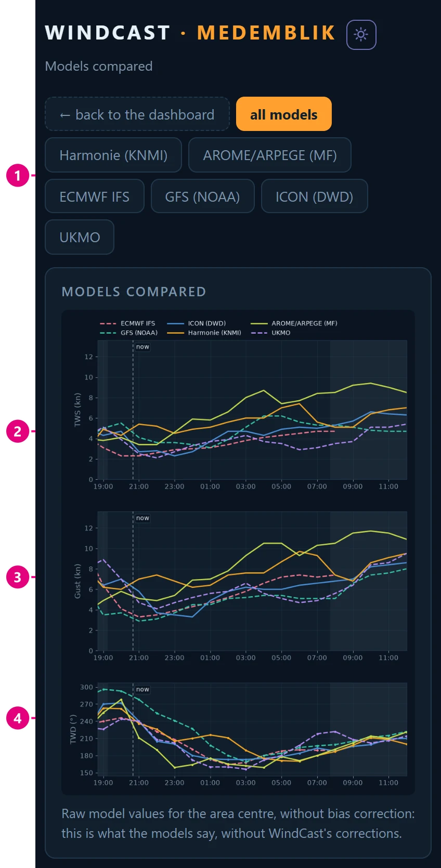Screen dimensions: 441x868
Task: Open the Harmonie (KNMI) model tab
Action: point(113,155)
